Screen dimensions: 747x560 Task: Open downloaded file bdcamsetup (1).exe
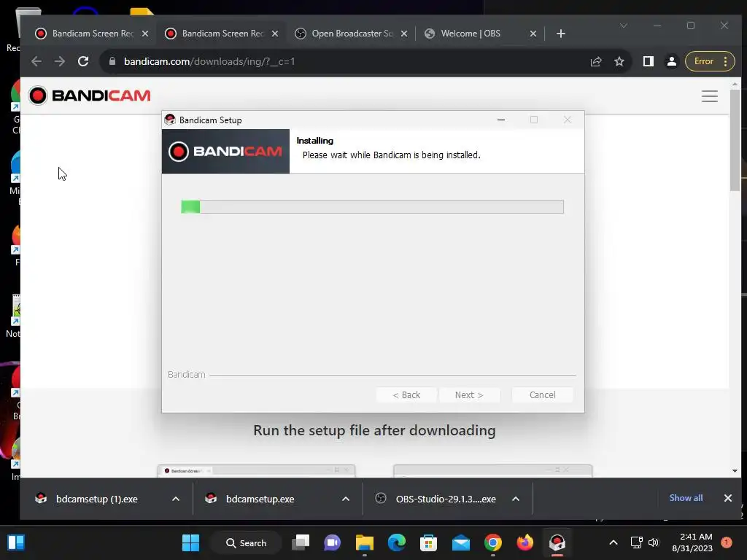click(96, 499)
